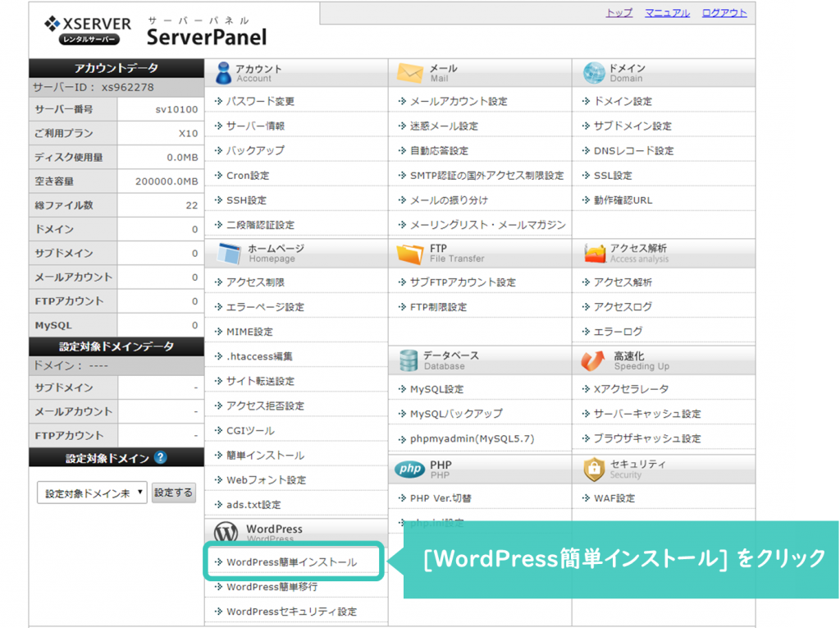Open サーバーキャッシュ設定
Image resolution: width=840 pixels, height=628 pixels.
point(647,414)
